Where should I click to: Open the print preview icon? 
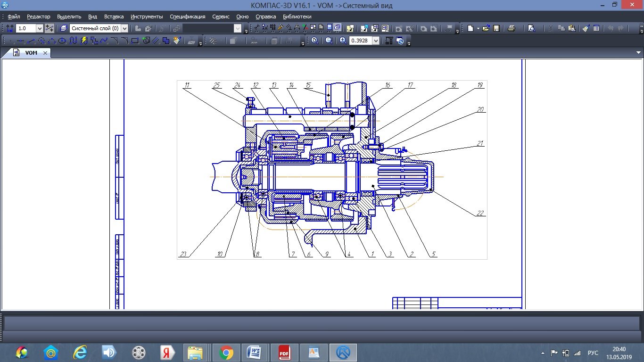[x=531, y=28]
